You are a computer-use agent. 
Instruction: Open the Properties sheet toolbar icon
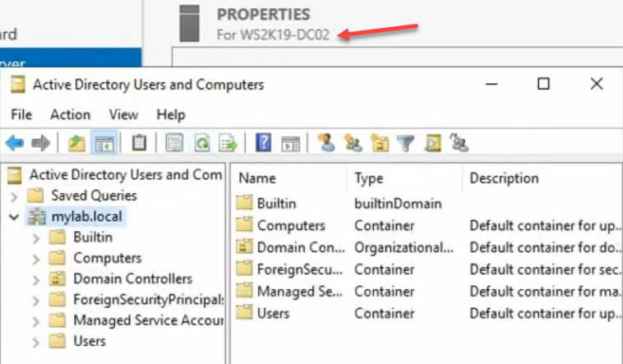tap(174, 143)
